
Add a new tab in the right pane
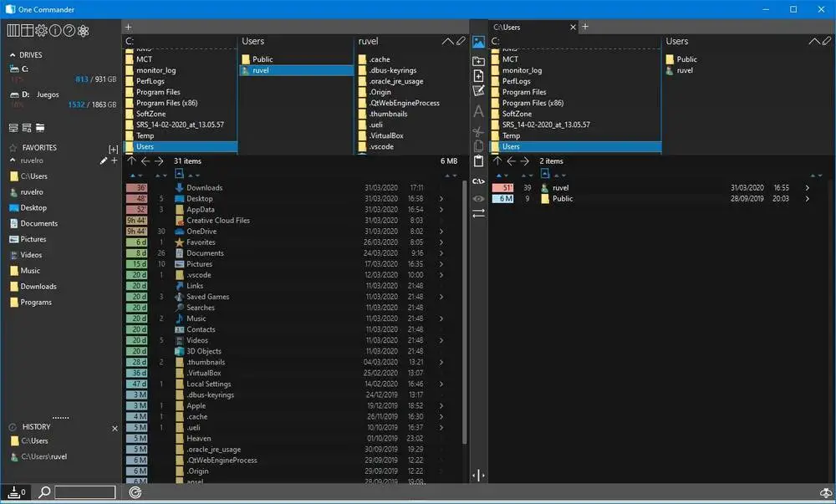(585, 27)
